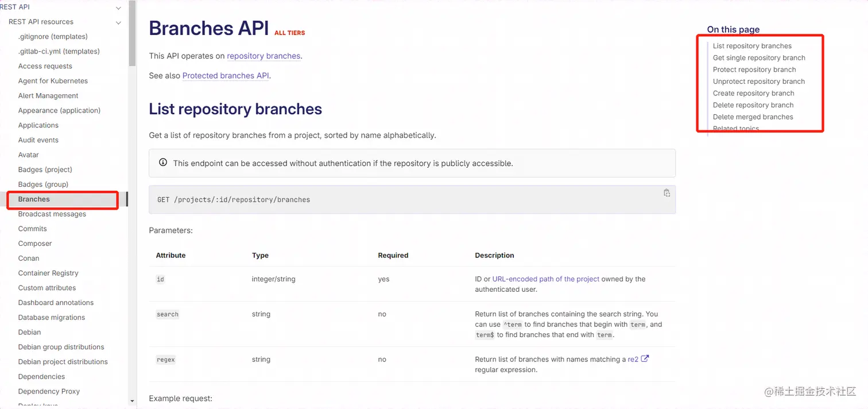Navigate to Create repository branch section
This screenshot has width=868, height=409.
coord(753,94)
